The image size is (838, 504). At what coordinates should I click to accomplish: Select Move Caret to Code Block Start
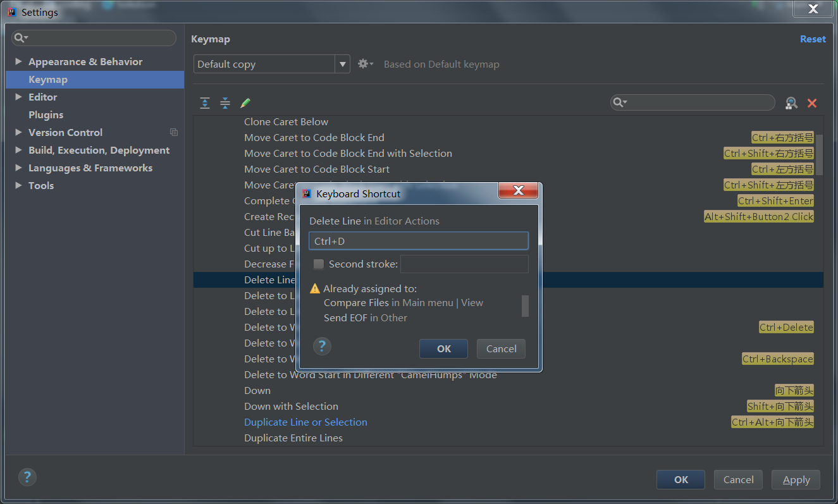317,169
